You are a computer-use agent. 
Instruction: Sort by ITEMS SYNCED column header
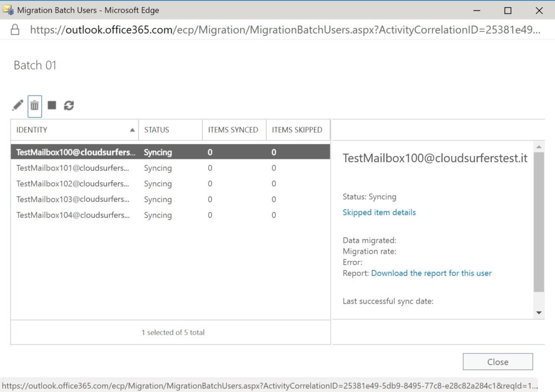(234, 130)
